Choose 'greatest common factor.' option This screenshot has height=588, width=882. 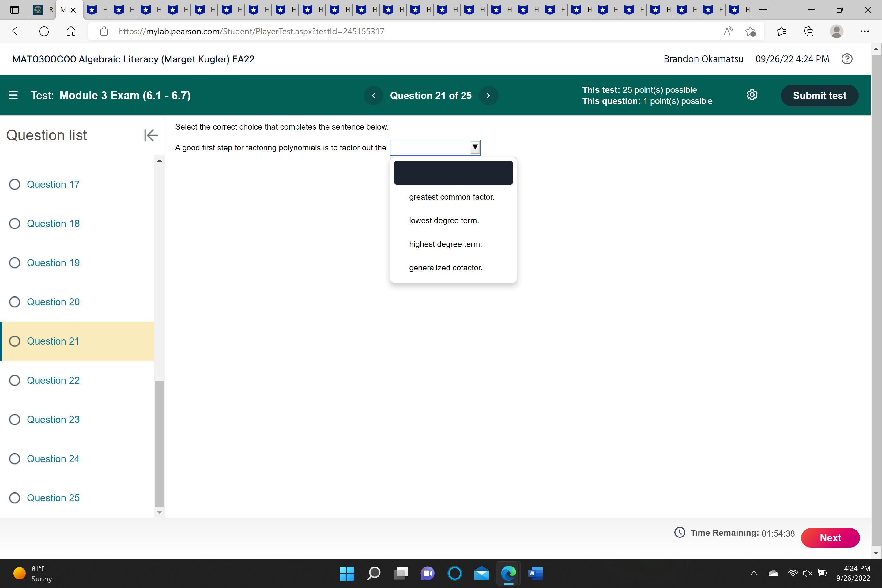pos(451,197)
